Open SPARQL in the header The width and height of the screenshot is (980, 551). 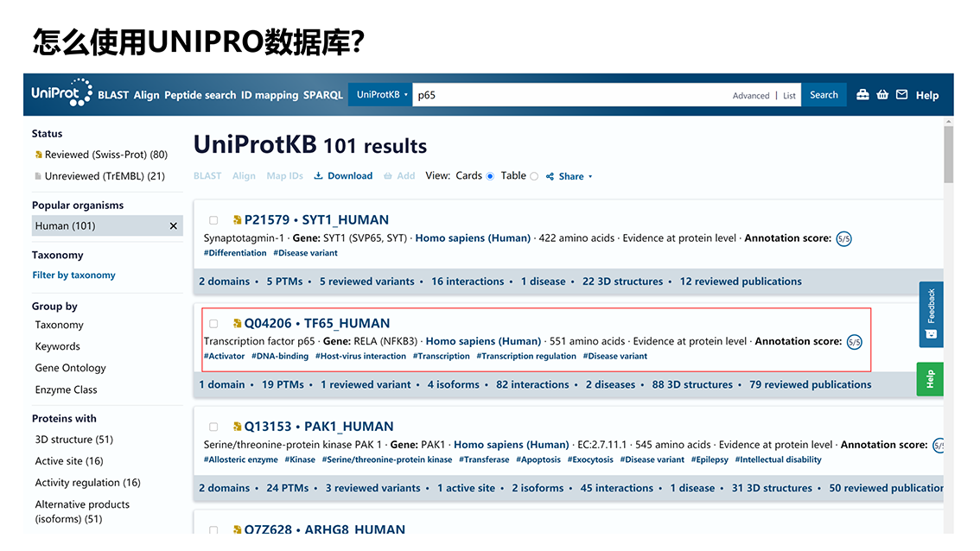(322, 95)
